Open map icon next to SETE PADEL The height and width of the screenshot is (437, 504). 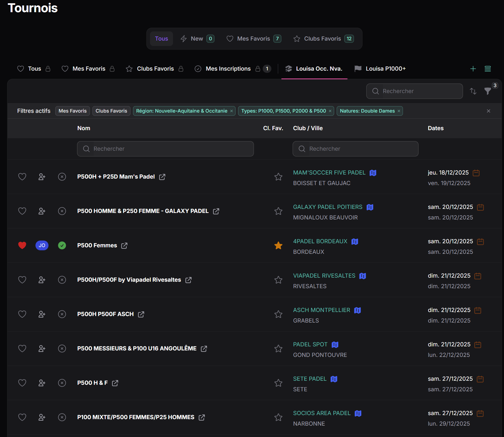[334, 379]
